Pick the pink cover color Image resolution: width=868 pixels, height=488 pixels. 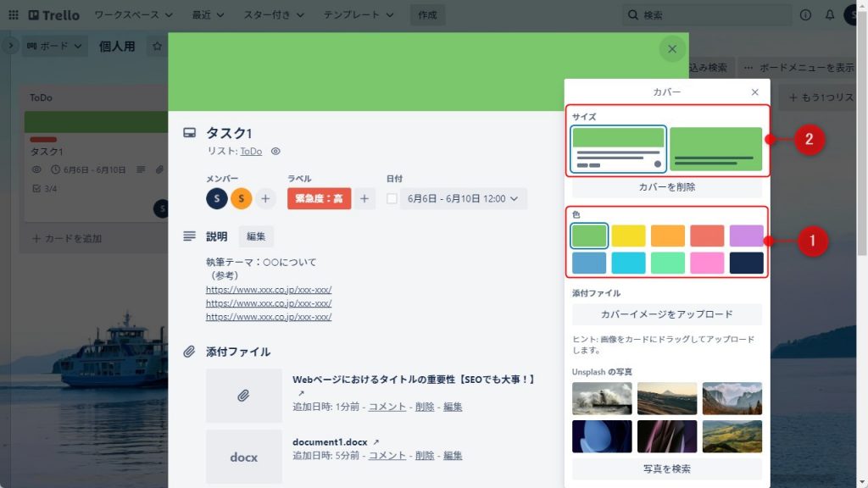pos(707,263)
